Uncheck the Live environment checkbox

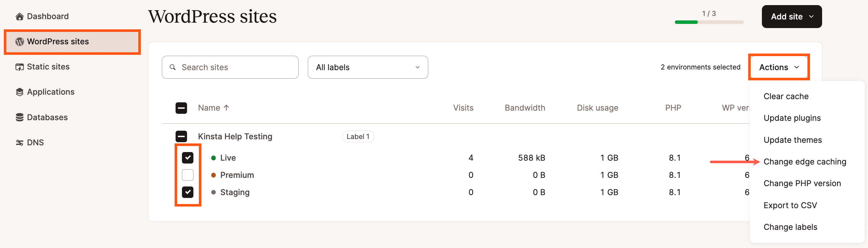coord(188,157)
